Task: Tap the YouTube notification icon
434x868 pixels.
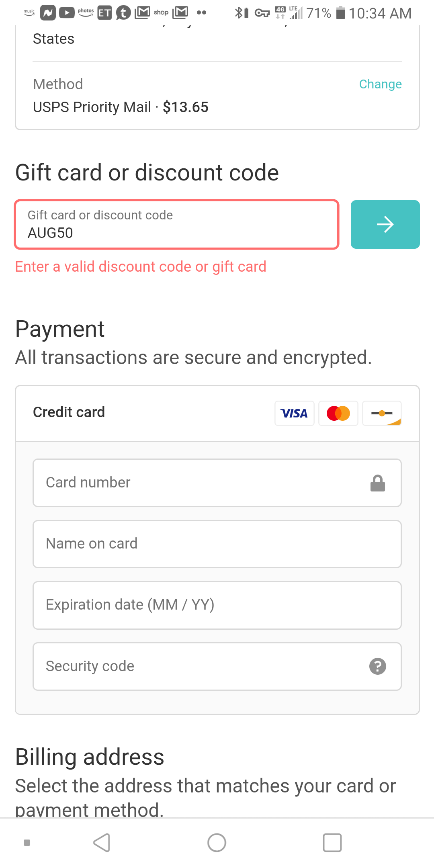Action: [67, 13]
